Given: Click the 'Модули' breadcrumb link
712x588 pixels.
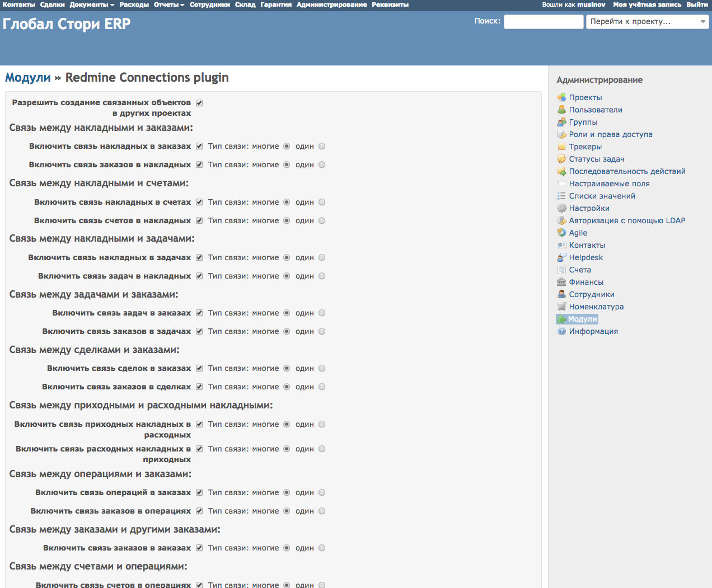Looking at the screenshot, I should pyautogui.click(x=28, y=77).
